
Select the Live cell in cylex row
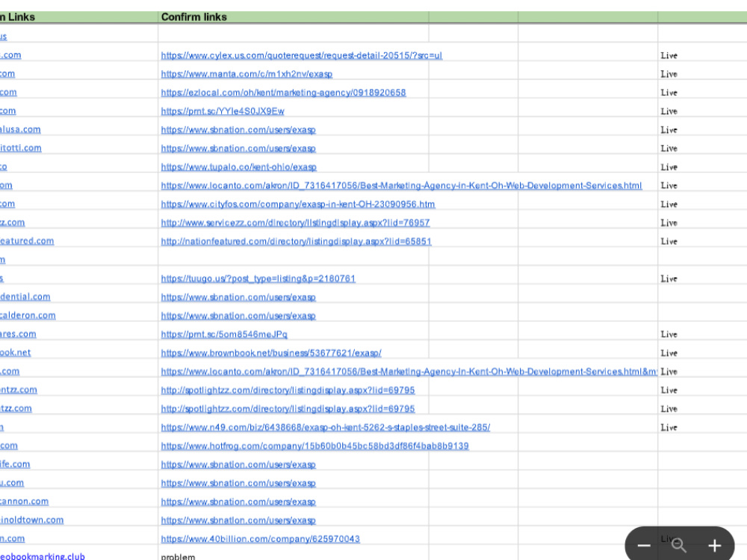(x=669, y=55)
